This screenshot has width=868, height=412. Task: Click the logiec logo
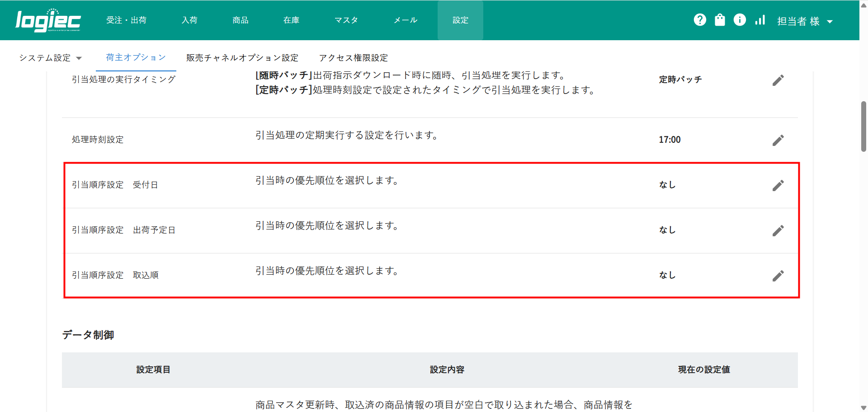(x=48, y=21)
